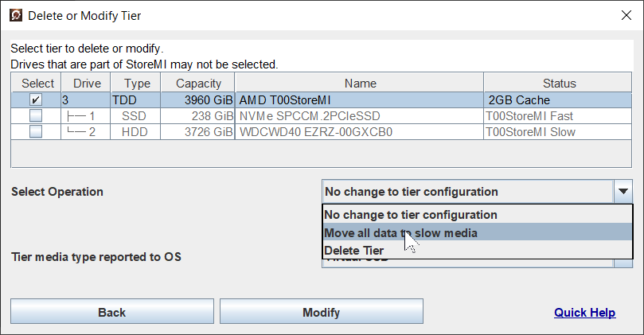The height and width of the screenshot is (335, 644).
Task: Close the Delete or Modify Tier window
Action: 626,16
